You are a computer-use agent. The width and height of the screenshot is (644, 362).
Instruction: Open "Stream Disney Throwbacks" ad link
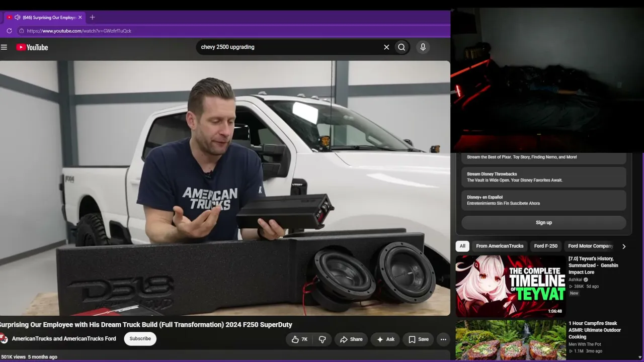544,177
